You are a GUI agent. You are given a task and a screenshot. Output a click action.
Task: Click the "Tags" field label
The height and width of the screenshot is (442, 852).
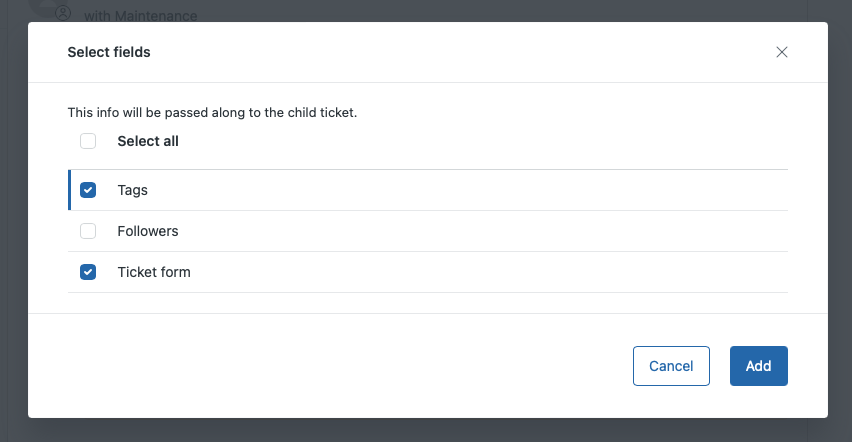click(132, 190)
